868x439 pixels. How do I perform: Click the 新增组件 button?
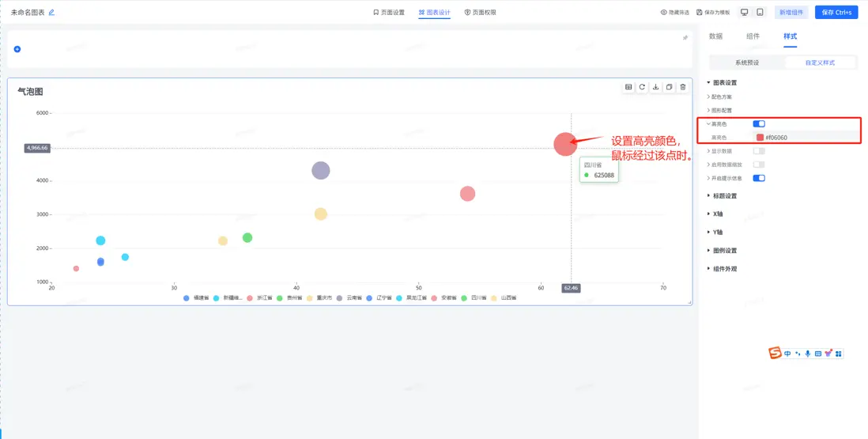(791, 12)
